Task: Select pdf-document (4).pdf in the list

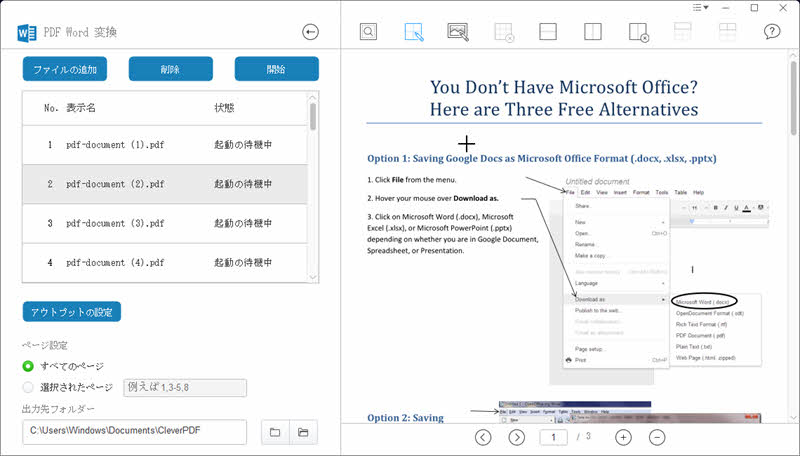Action: [x=165, y=263]
